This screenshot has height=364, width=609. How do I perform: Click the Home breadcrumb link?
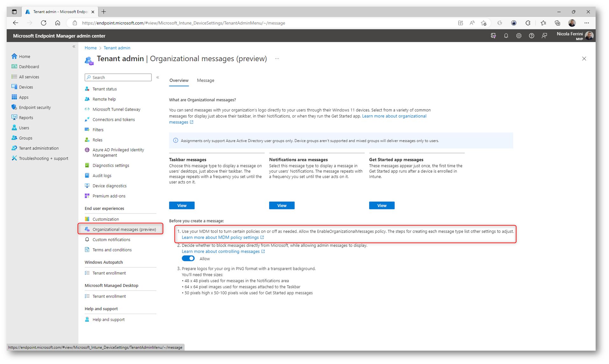pos(91,48)
